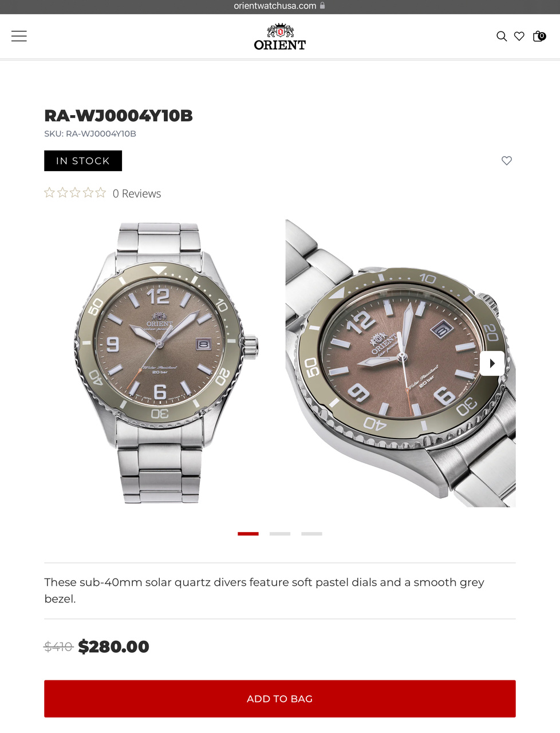Open the search magnifier icon
Screen dimensions: 560x733
point(502,36)
